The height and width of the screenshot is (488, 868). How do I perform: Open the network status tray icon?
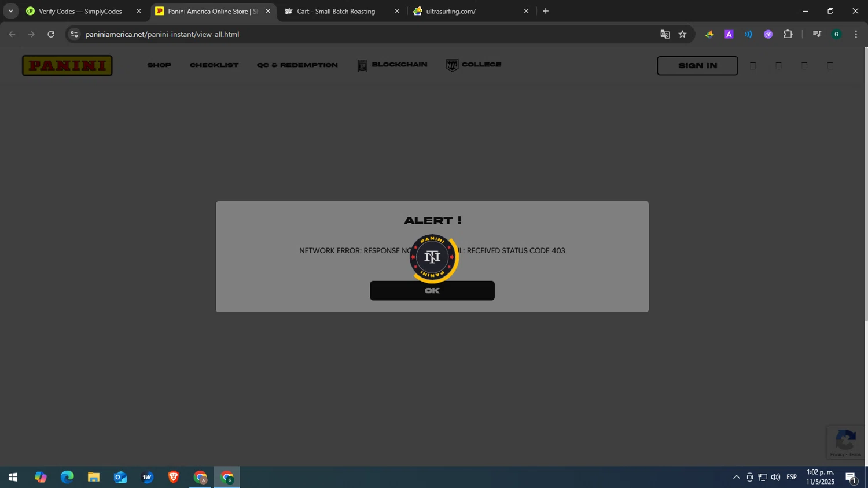point(763,477)
